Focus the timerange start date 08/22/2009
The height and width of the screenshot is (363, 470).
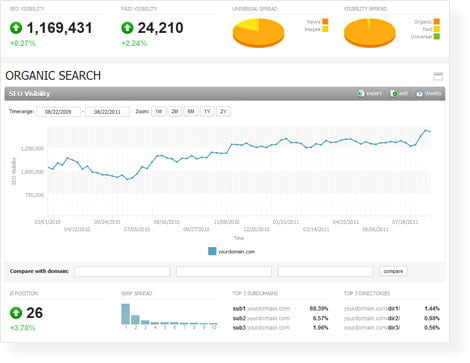(x=58, y=112)
